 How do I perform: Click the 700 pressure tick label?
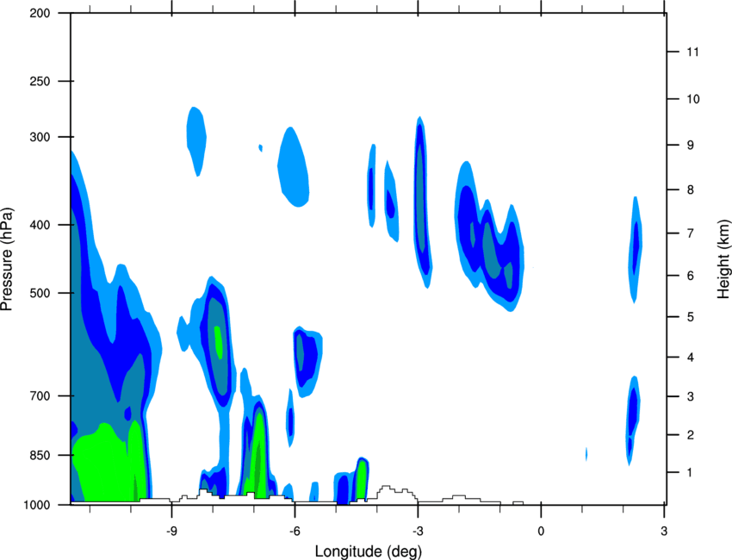click(x=40, y=395)
